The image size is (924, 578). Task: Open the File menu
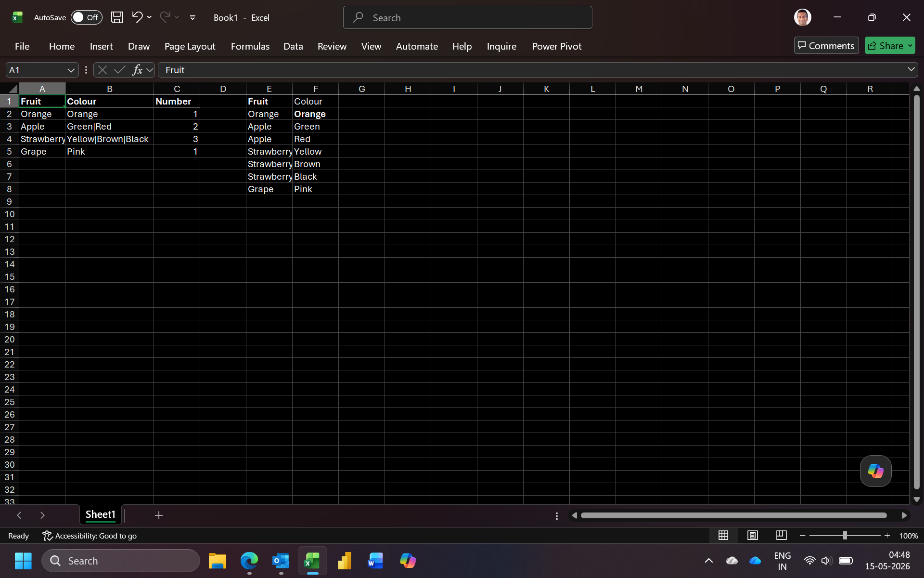click(22, 46)
